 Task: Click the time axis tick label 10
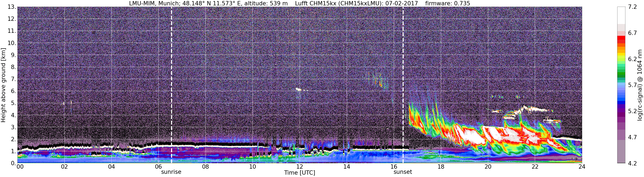(253, 167)
